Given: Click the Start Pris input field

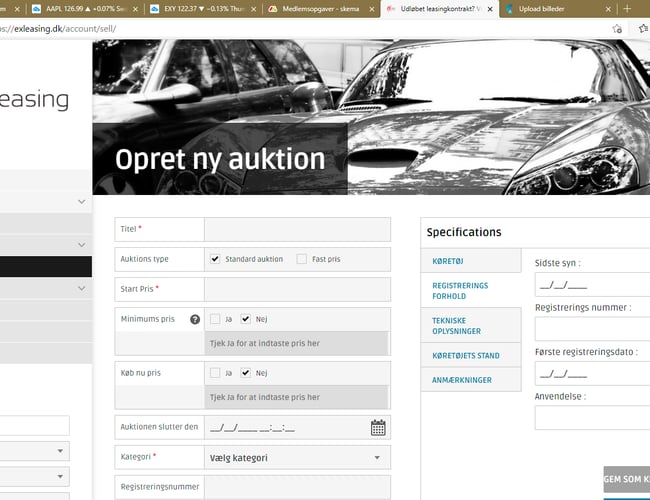Looking at the screenshot, I should coord(297,289).
